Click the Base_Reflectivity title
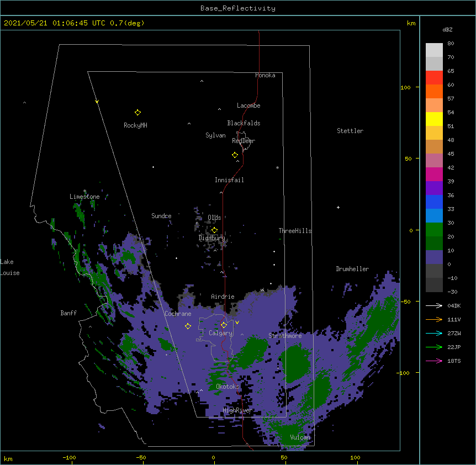Image resolution: width=476 pixels, height=465 pixels. [x=238, y=8]
